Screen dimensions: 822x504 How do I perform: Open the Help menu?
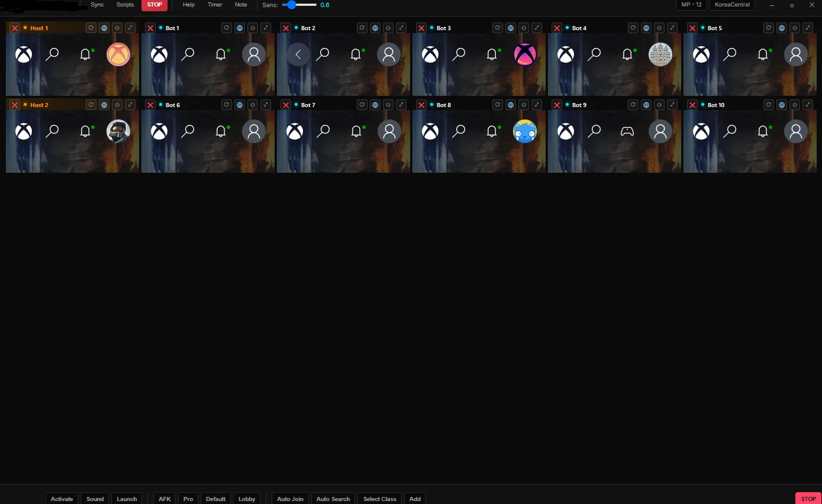coord(189,5)
